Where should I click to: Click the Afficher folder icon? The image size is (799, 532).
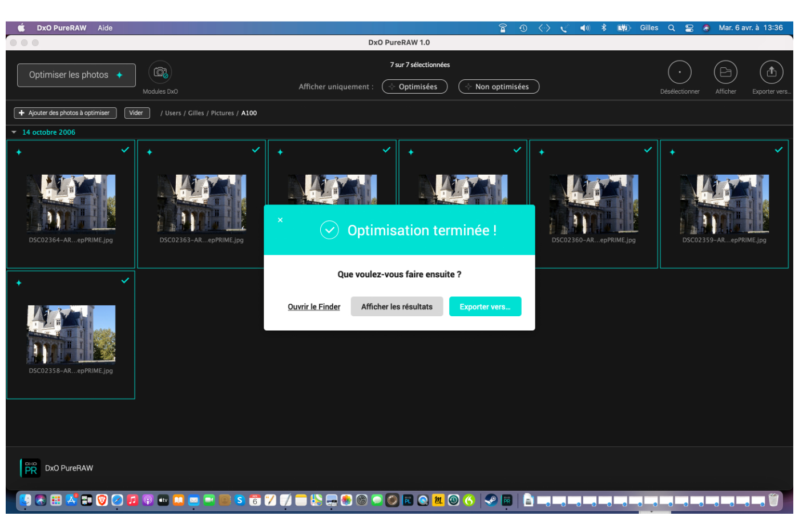click(x=725, y=72)
